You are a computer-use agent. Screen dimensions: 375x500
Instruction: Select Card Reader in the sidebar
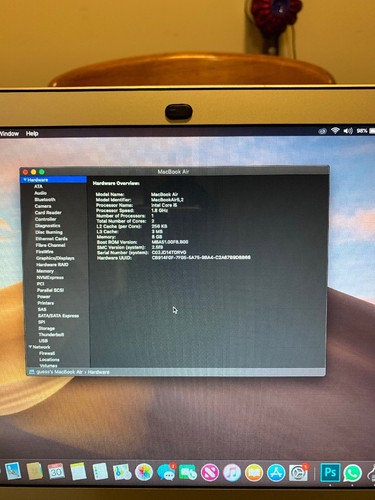coord(48,213)
